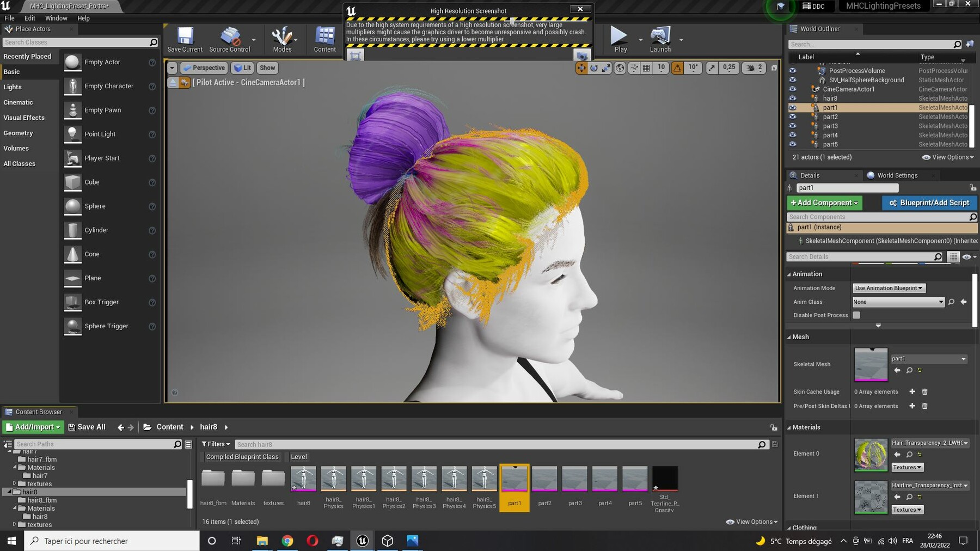Toggle visibility of CineCameraActor1
Image resolution: width=980 pixels, height=551 pixels.
click(793, 89)
